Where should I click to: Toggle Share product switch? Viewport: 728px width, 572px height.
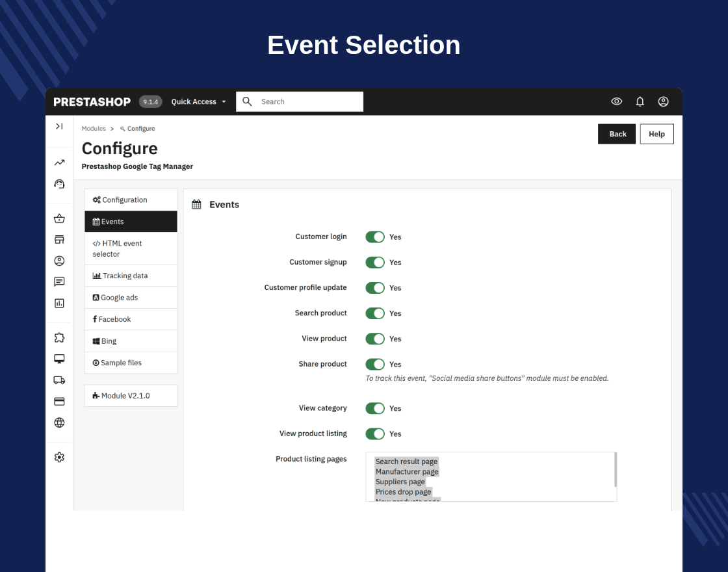375,365
